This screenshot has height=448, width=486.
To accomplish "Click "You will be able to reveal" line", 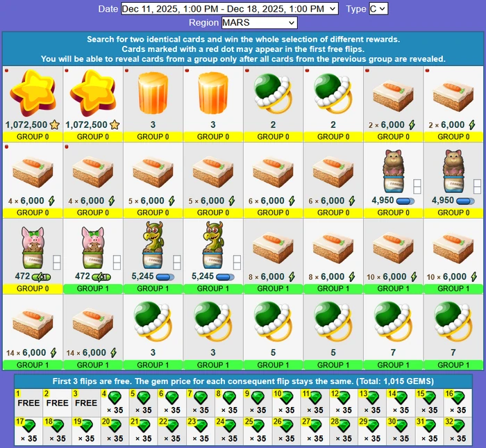I will coord(243,59).
